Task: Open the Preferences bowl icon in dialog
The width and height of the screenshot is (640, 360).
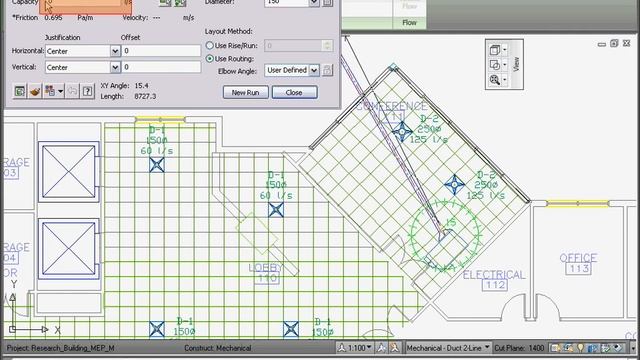Action: pyautogui.click(x=35, y=91)
